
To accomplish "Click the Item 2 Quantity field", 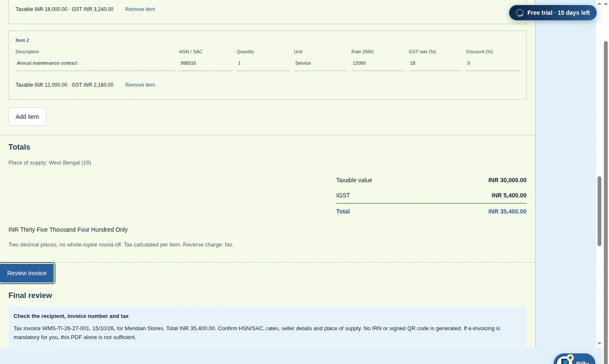I will pyautogui.click(x=263, y=63).
